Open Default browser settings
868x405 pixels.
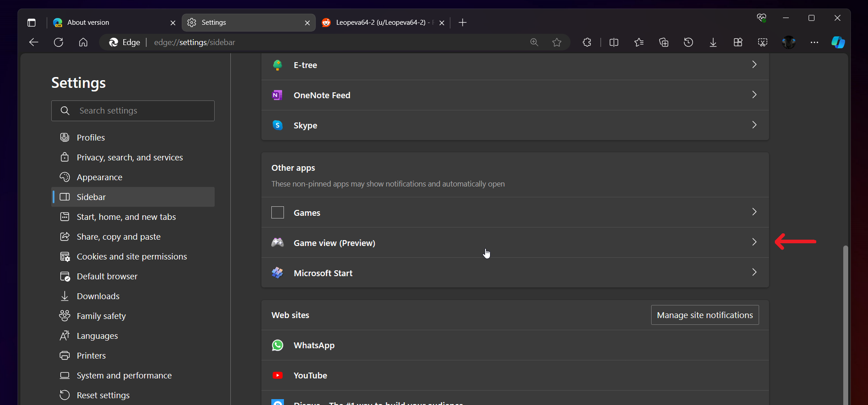click(133, 276)
